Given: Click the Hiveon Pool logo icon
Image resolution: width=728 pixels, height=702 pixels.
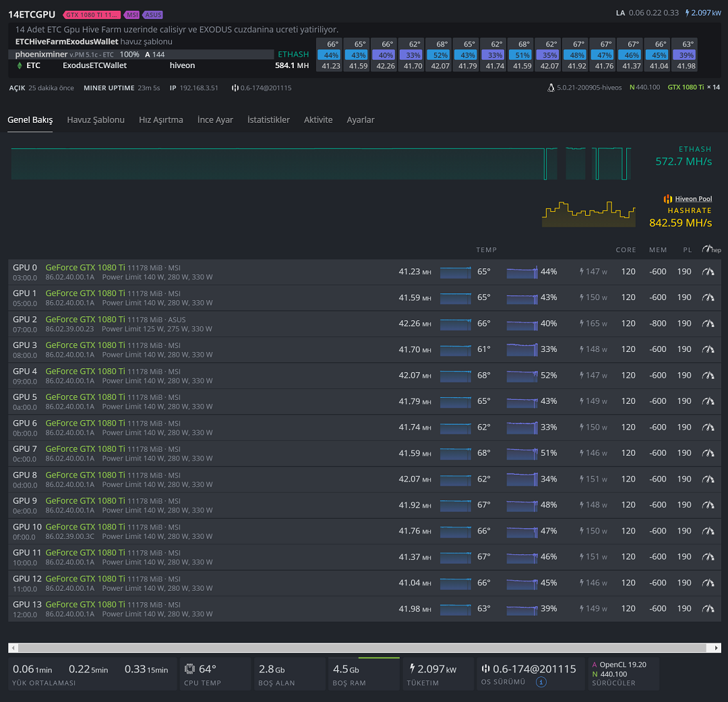Looking at the screenshot, I should coord(667,199).
